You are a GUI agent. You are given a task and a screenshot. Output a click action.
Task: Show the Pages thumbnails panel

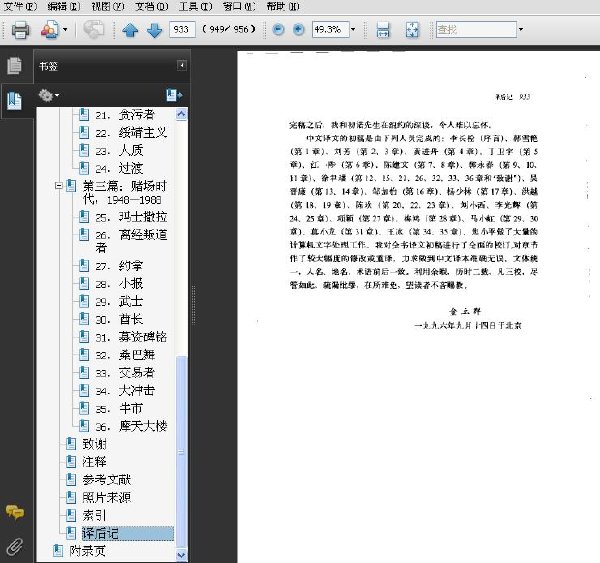[15, 65]
